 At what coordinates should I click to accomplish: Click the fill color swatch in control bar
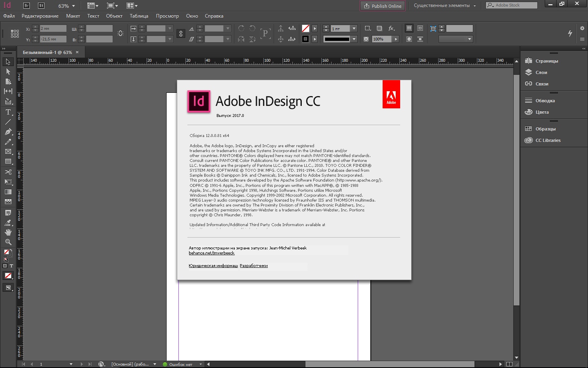click(x=305, y=28)
